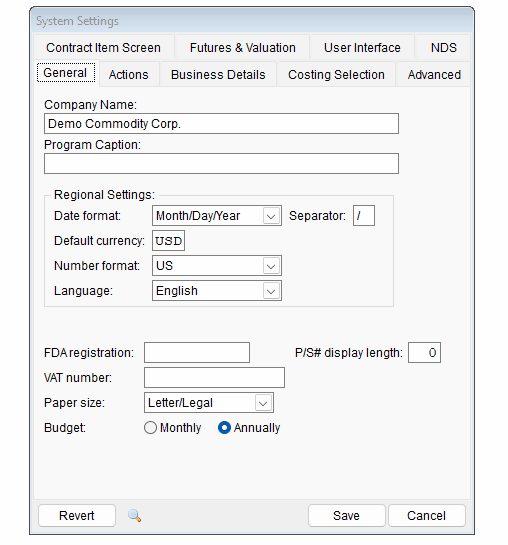The image size is (508, 545).
Task: Select the General tab
Action: tap(66, 73)
